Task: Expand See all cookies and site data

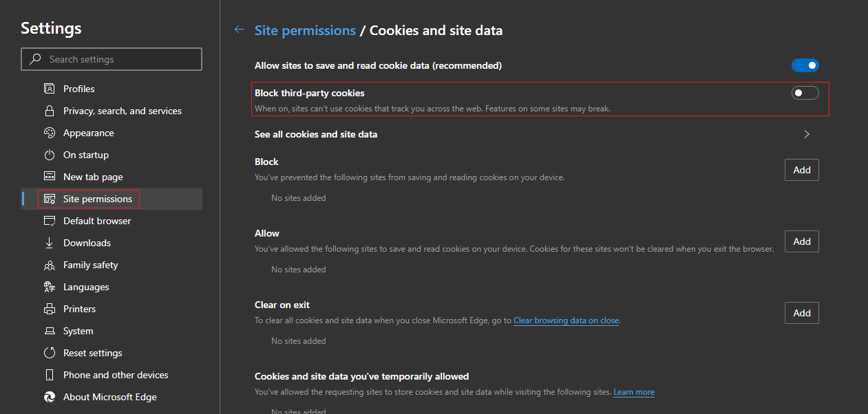Action: pos(807,134)
